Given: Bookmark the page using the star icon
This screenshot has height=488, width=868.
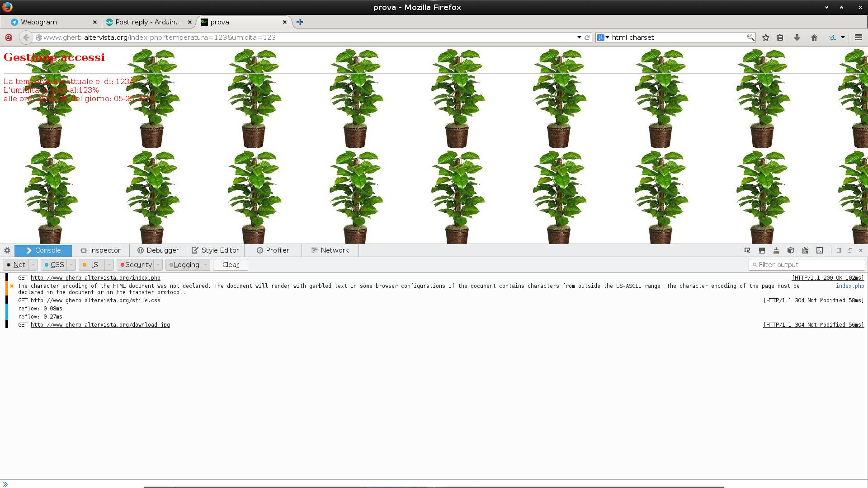Looking at the screenshot, I should coord(765,38).
